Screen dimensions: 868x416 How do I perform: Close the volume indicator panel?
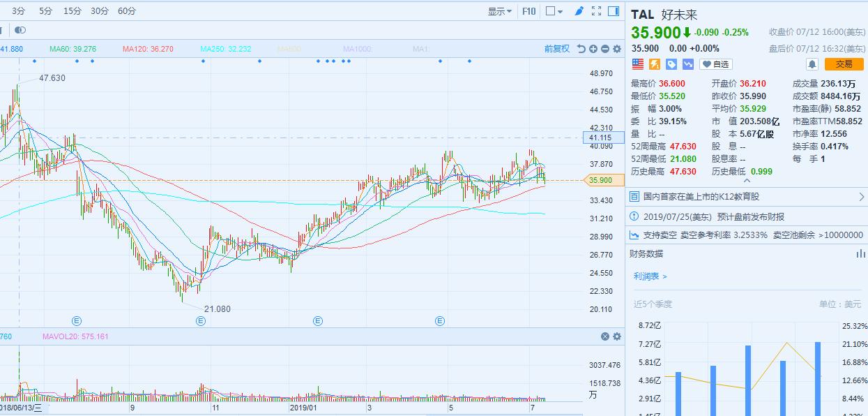coord(605,336)
